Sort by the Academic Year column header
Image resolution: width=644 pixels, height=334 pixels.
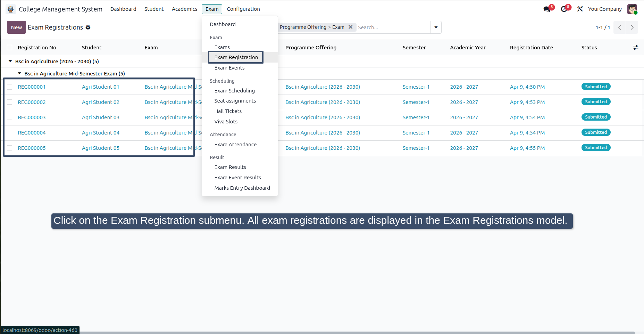(468, 48)
